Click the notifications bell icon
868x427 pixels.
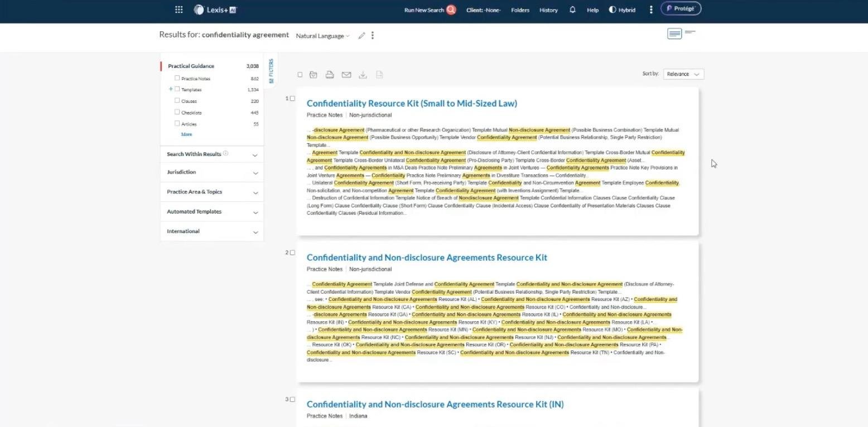572,9
